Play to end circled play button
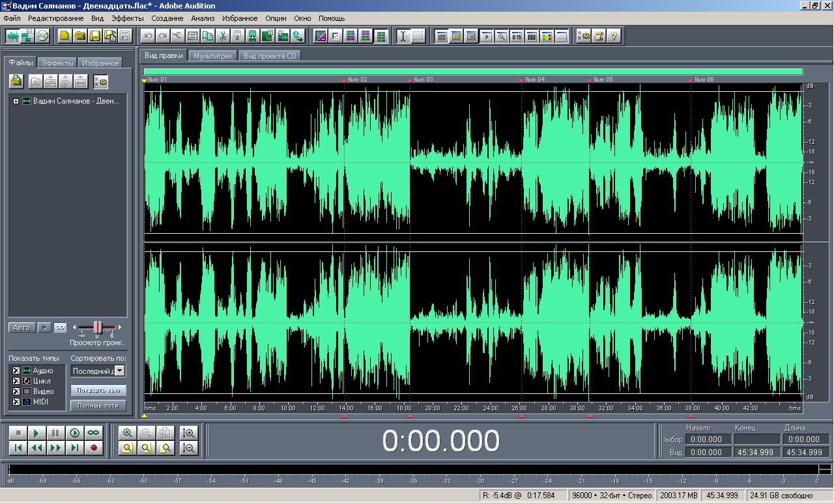Screen dimensions: 834x504 click(75, 432)
